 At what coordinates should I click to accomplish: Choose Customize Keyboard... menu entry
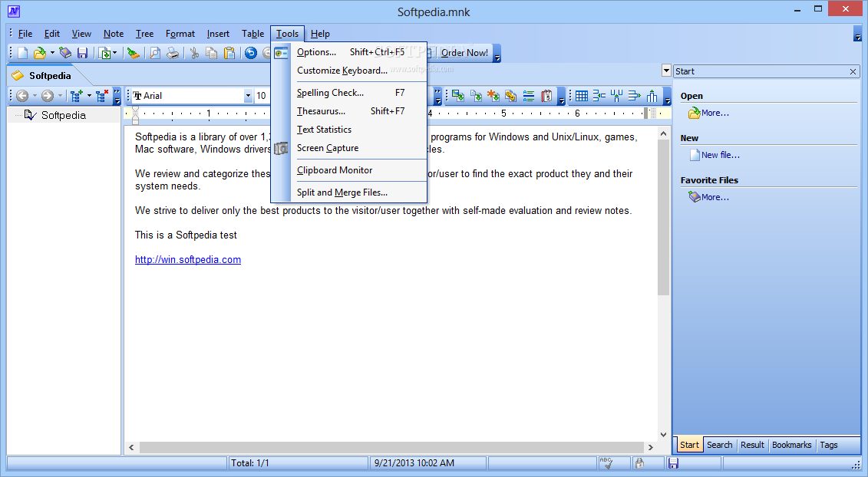(x=349, y=71)
